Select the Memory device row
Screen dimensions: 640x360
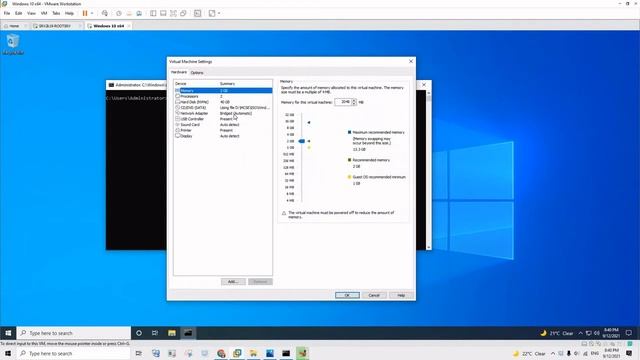pyautogui.click(x=223, y=91)
